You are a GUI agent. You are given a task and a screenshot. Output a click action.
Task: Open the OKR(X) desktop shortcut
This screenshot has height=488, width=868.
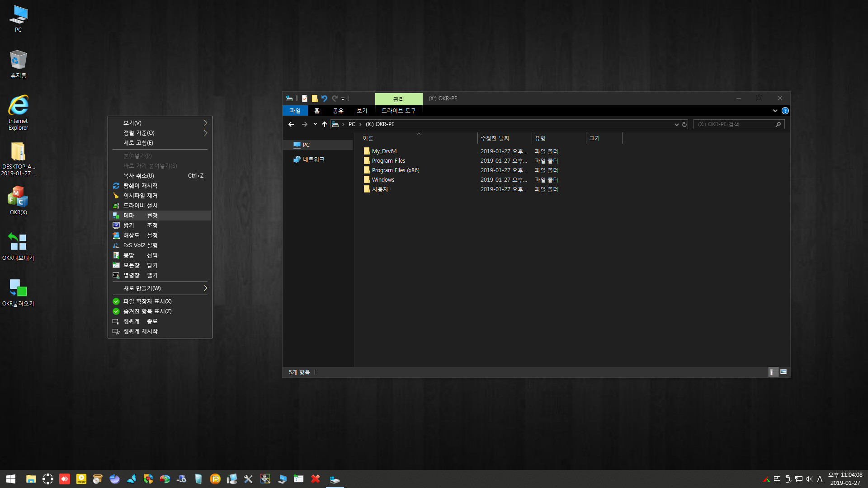[18, 201]
